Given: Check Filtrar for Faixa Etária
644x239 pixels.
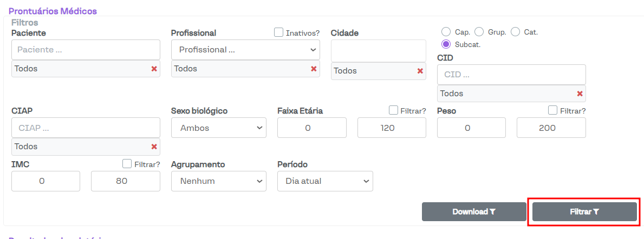Looking at the screenshot, I should [x=394, y=110].
